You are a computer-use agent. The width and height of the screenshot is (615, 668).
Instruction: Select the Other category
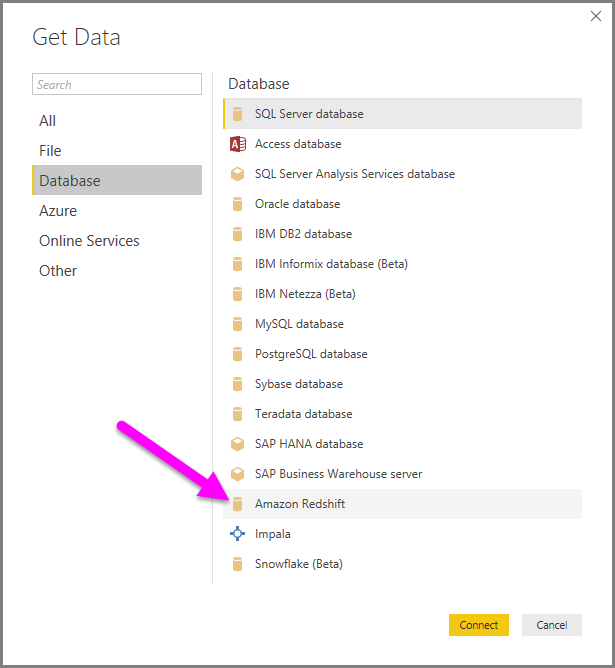pos(117,271)
